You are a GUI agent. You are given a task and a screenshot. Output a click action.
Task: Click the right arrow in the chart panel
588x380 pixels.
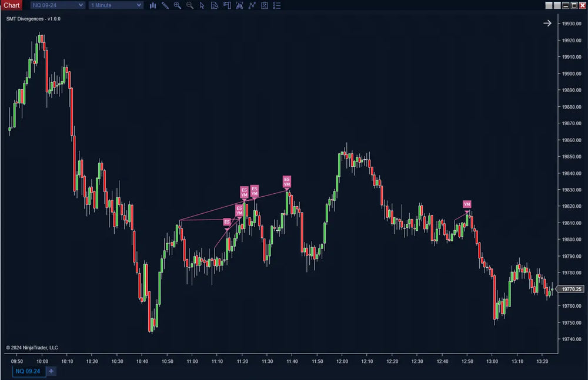(x=547, y=23)
